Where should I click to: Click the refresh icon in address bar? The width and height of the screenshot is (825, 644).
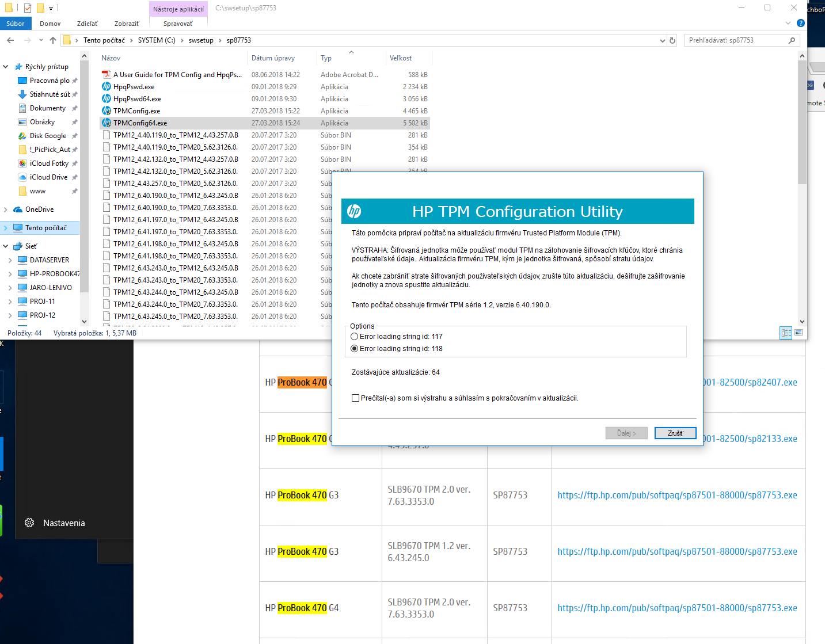[672, 40]
